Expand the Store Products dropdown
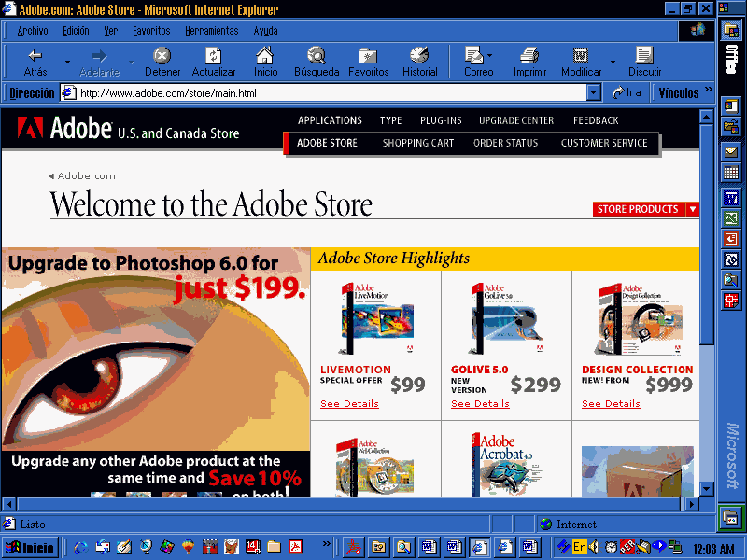 point(692,209)
